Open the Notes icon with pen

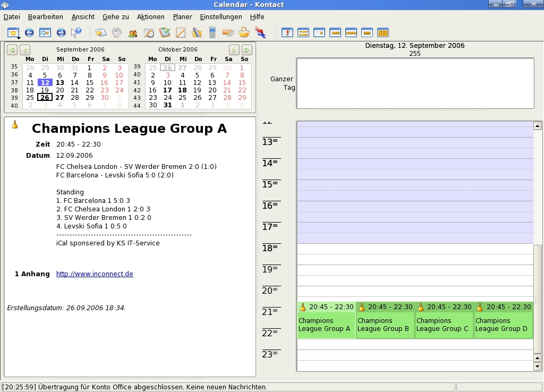tap(197, 32)
